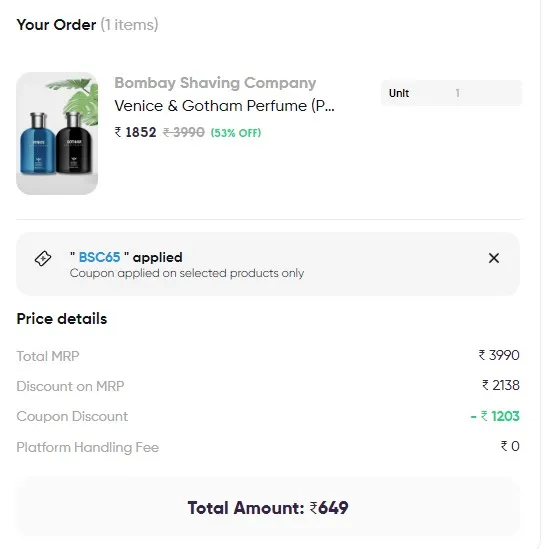
Task: Click the Platform Handling Fee label
Action: pyautogui.click(x=87, y=447)
